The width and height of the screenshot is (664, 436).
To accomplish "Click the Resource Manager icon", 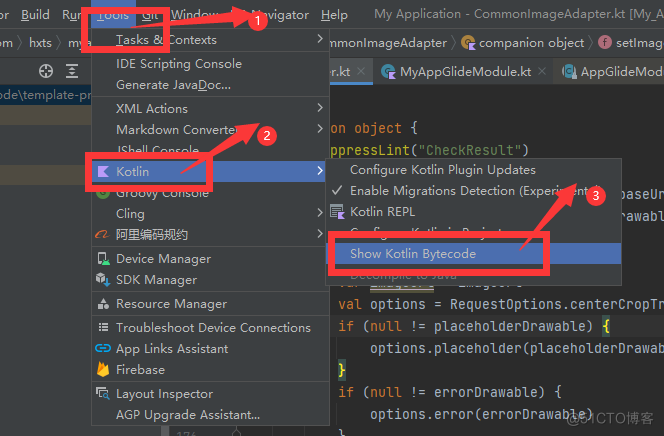I will tap(103, 304).
